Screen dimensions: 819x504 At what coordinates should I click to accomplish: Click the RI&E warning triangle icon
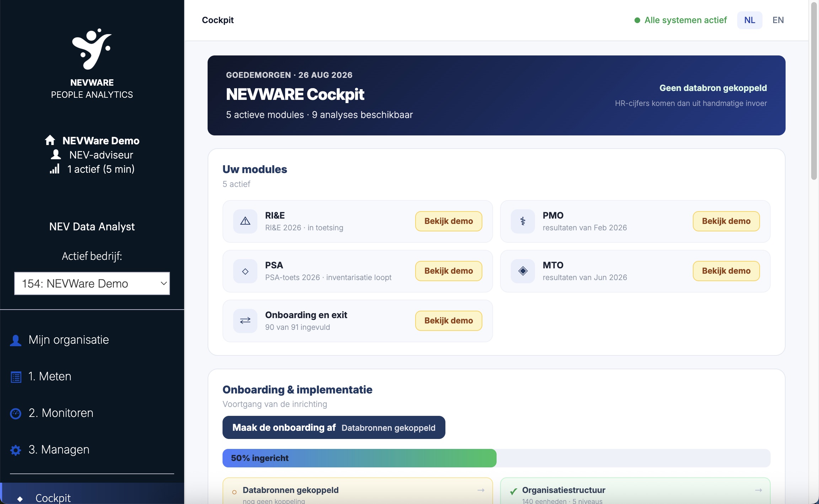pyautogui.click(x=245, y=221)
